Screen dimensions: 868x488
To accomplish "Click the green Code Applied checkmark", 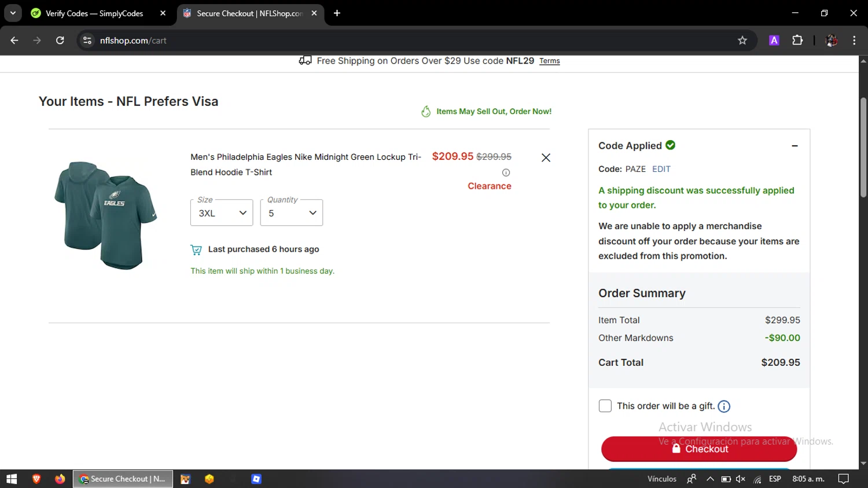I will 670,145.
